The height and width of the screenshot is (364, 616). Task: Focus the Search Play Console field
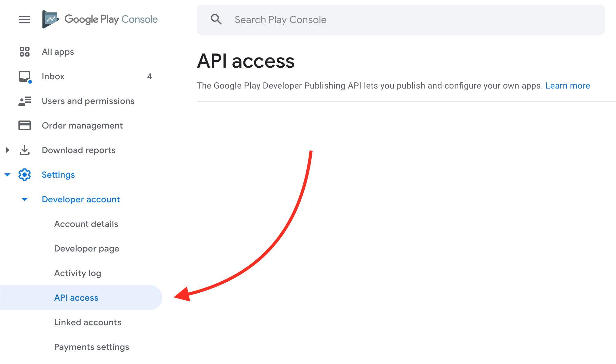pyautogui.click(x=400, y=20)
